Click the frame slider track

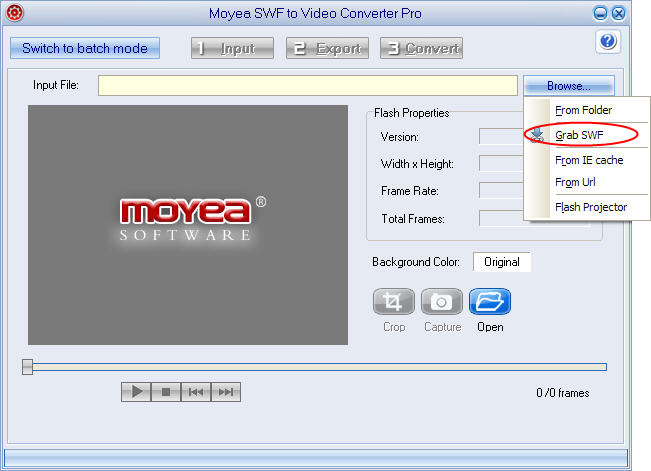320,367
